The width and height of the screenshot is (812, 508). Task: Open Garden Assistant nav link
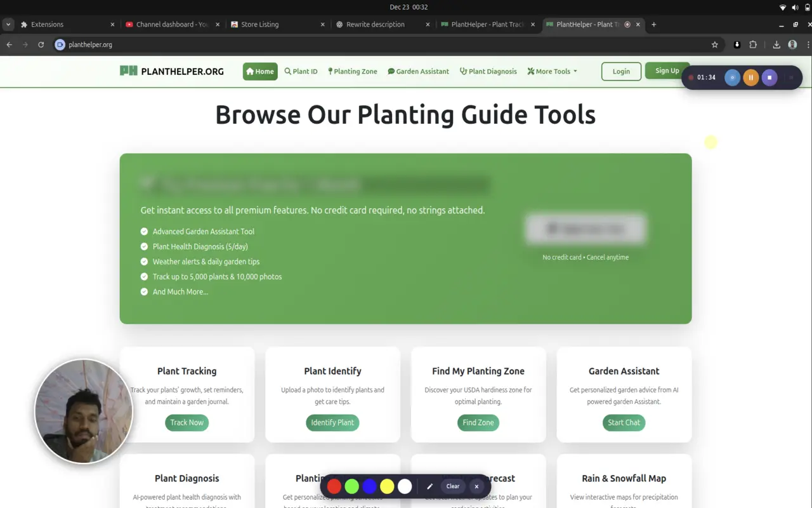tap(418, 71)
